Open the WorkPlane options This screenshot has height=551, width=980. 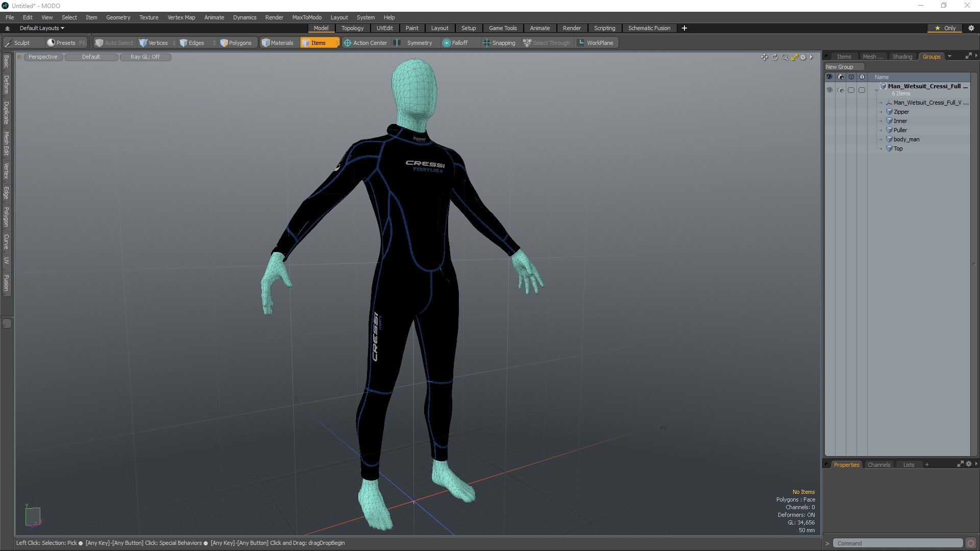click(596, 43)
